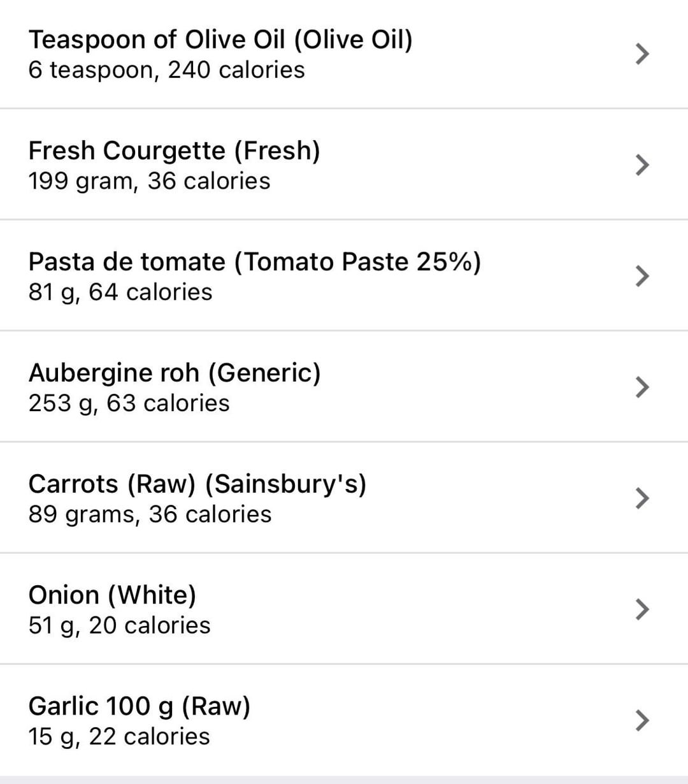Select the Aubergine roh (Generic) title
The image size is (688, 784).
[175, 373]
